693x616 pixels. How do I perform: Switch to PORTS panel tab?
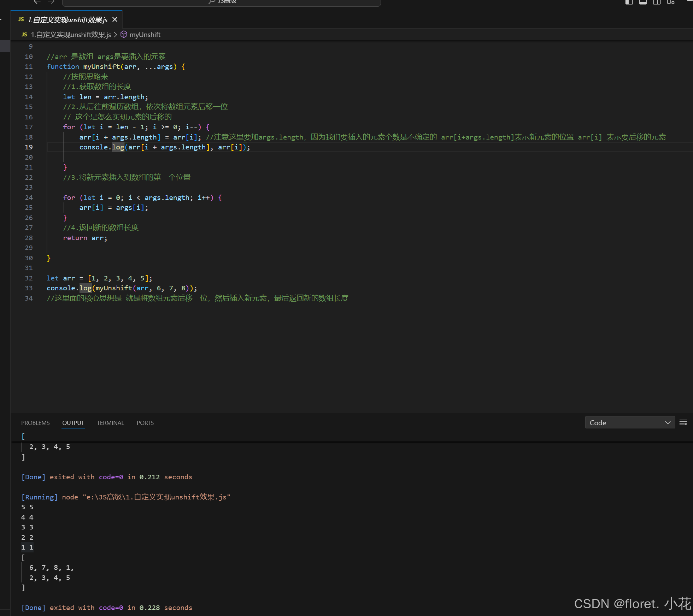tap(145, 423)
